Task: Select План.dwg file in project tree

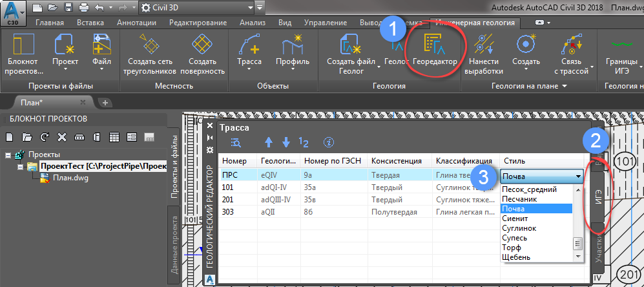Action: coord(70,178)
